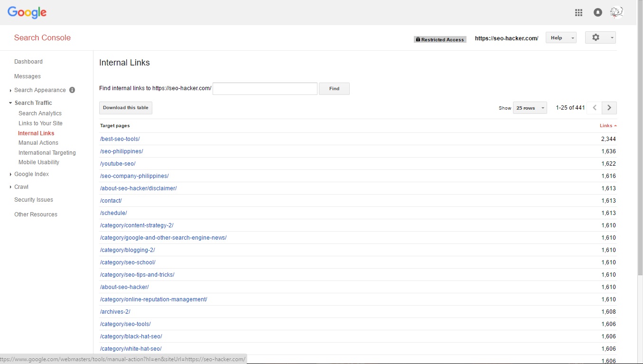Open the /best-seo-tools/ target page link
Image resolution: width=643 pixels, height=364 pixels.
120,139
